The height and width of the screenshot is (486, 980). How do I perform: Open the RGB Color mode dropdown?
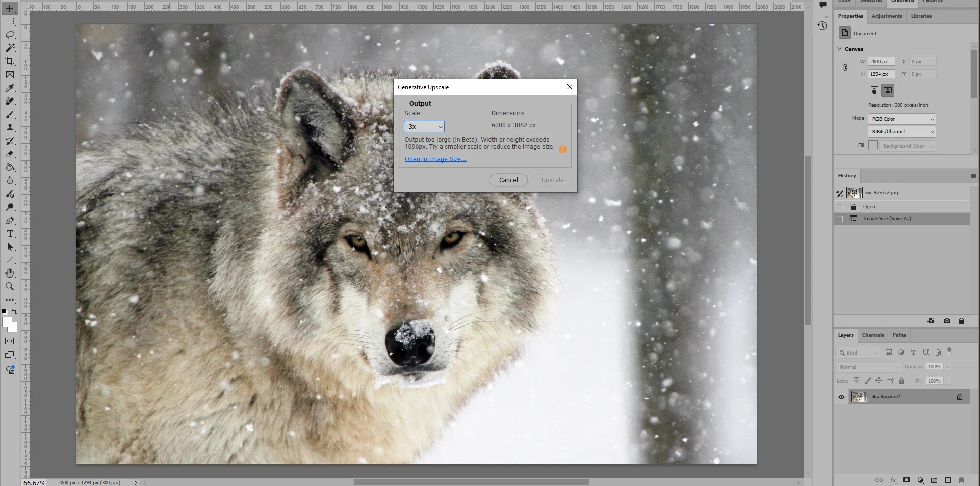coord(902,119)
